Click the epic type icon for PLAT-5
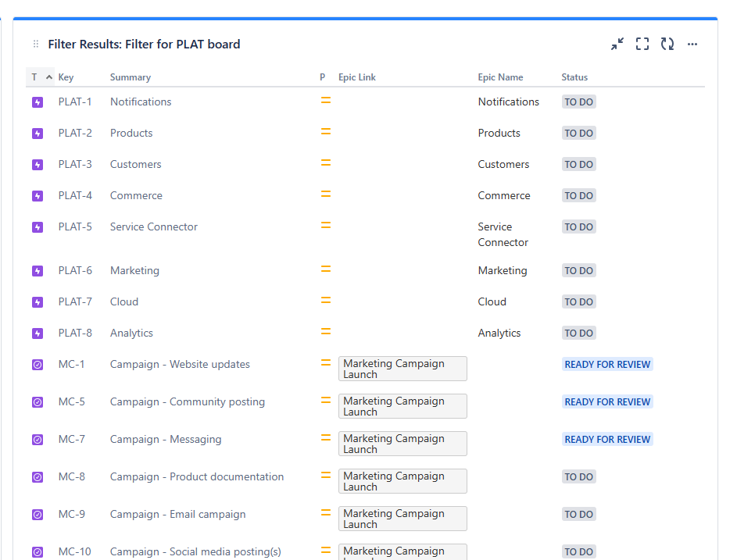 pos(38,227)
